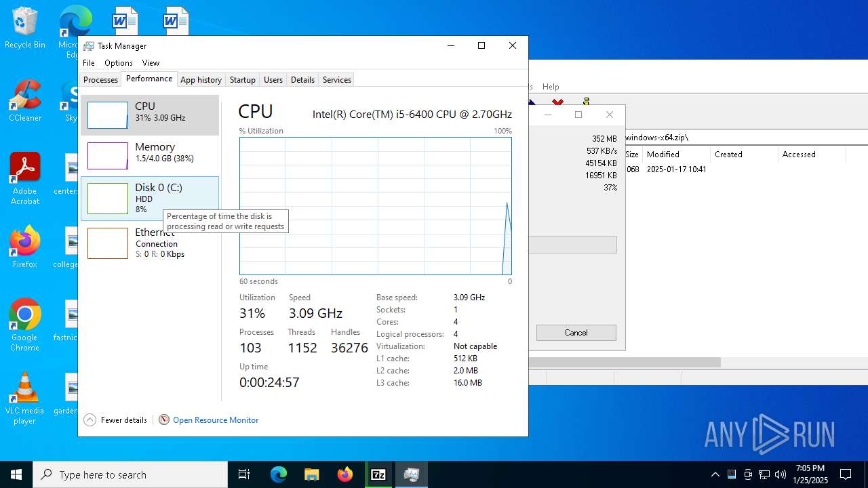Switch to 7-Zip in the taskbar

click(378, 474)
